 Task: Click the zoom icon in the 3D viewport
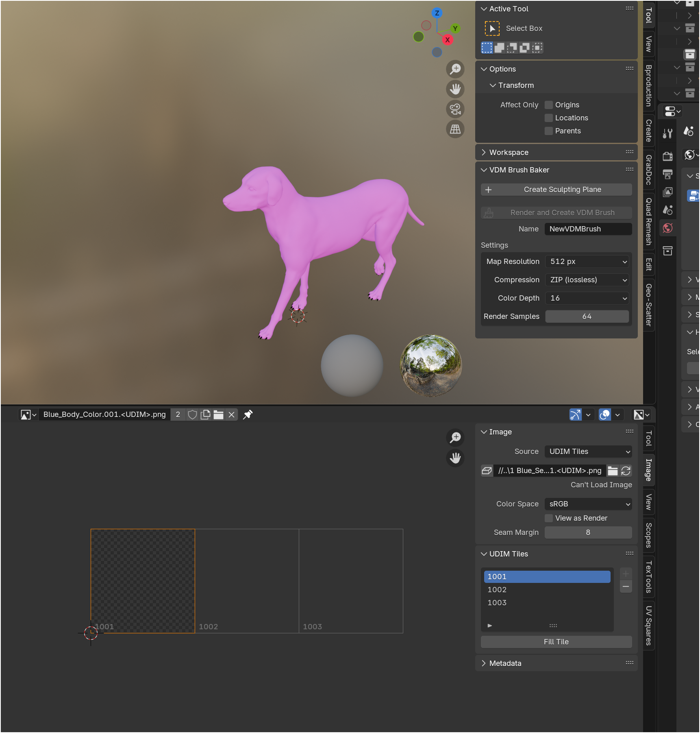click(455, 69)
